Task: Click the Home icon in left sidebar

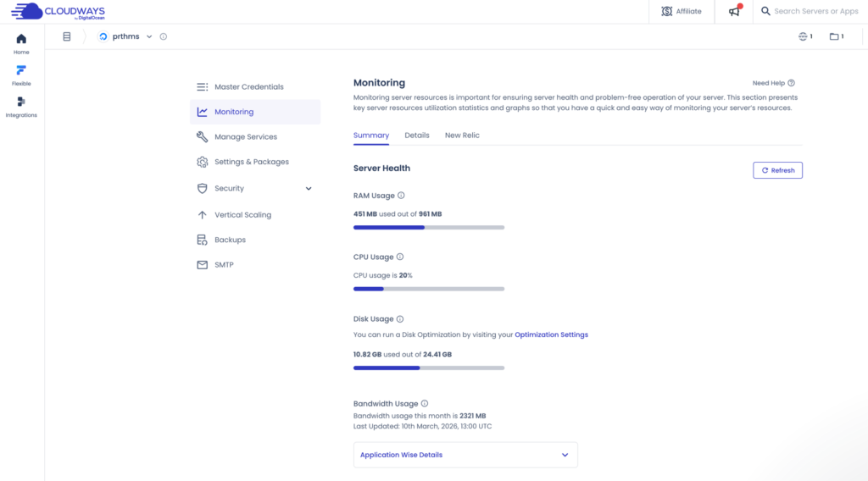Action: (x=21, y=39)
